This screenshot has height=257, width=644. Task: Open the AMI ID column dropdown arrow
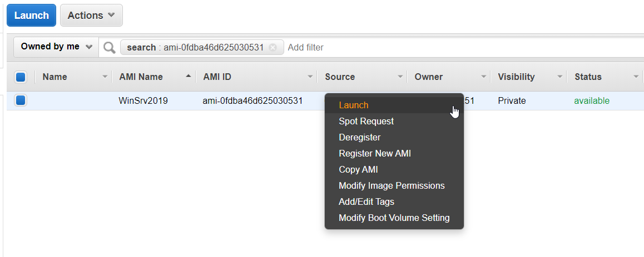pyautogui.click(x=310, y=77)
